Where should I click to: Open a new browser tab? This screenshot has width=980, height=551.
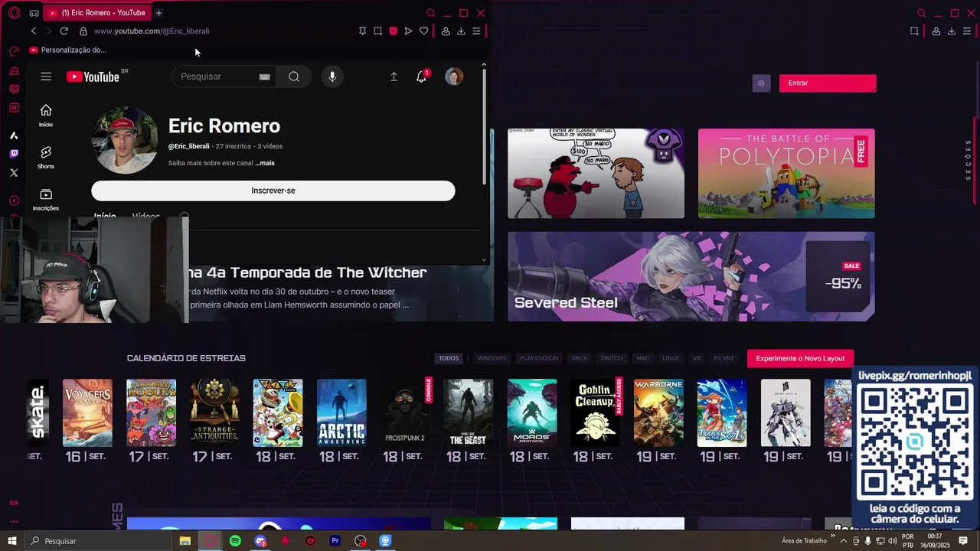[158, 13]
